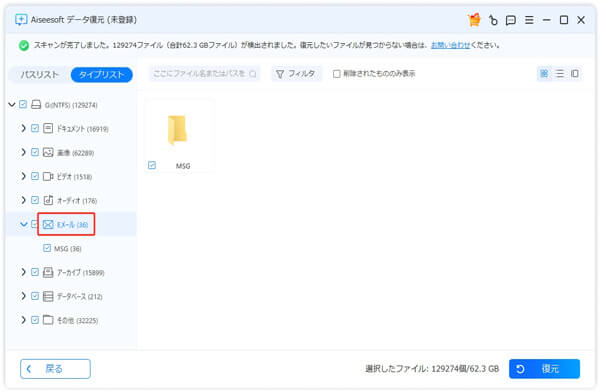Screen dimensions: 600x392
Task: Open the hamburger menu icon
Action: tap(529, 20)
